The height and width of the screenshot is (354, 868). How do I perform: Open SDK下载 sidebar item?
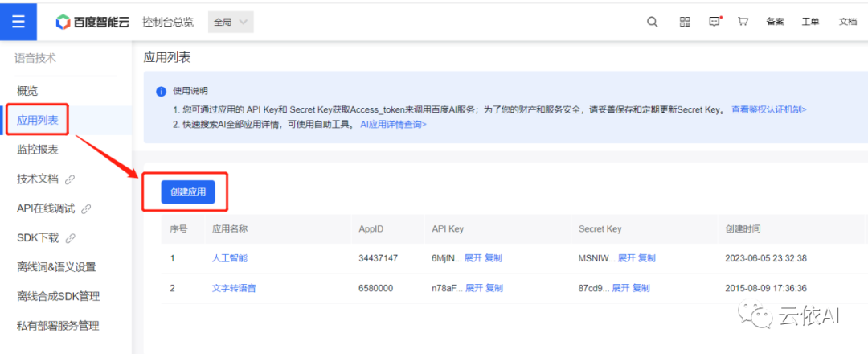(x=38, y=237)
